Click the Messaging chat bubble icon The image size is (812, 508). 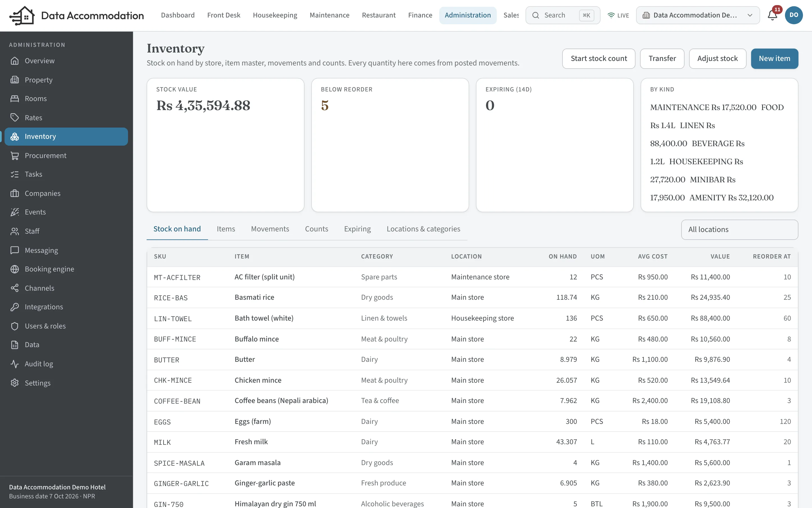click(x=14, y=250)
